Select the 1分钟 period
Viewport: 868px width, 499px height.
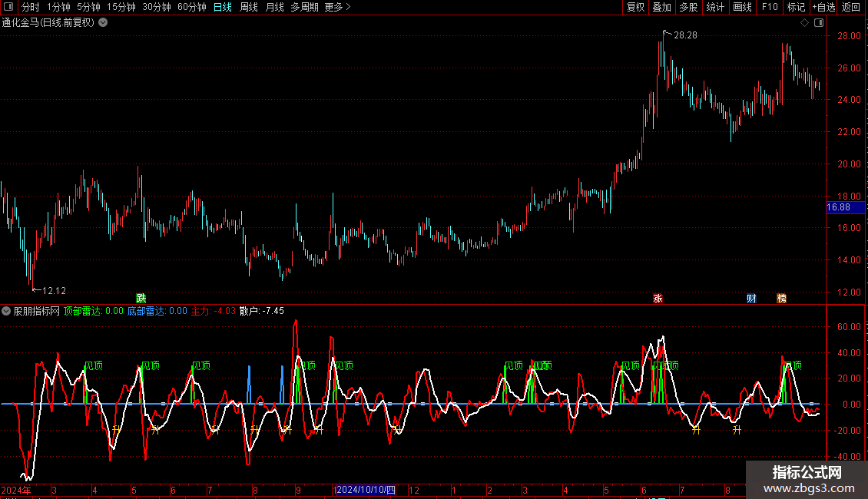tap(58, 7)
